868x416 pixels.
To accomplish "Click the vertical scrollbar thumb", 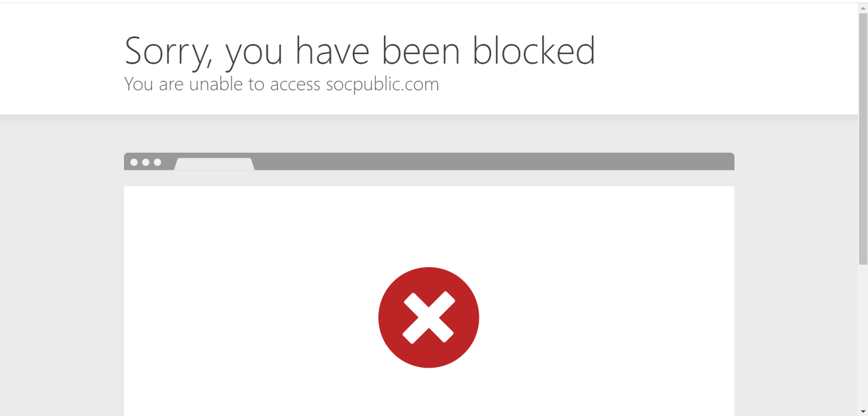I will point(863,139).
